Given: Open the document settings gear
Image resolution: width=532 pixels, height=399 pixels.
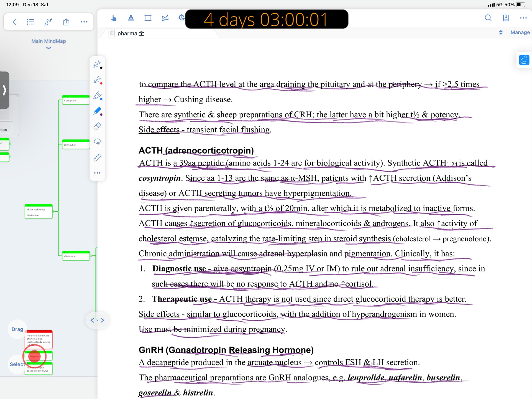Looking at the screenshot, I should tap(181, 18).
